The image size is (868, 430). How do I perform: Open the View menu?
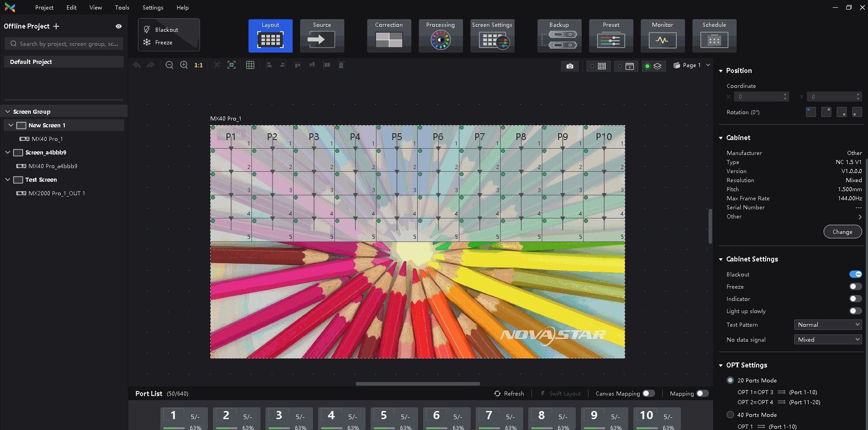(96, 7)
